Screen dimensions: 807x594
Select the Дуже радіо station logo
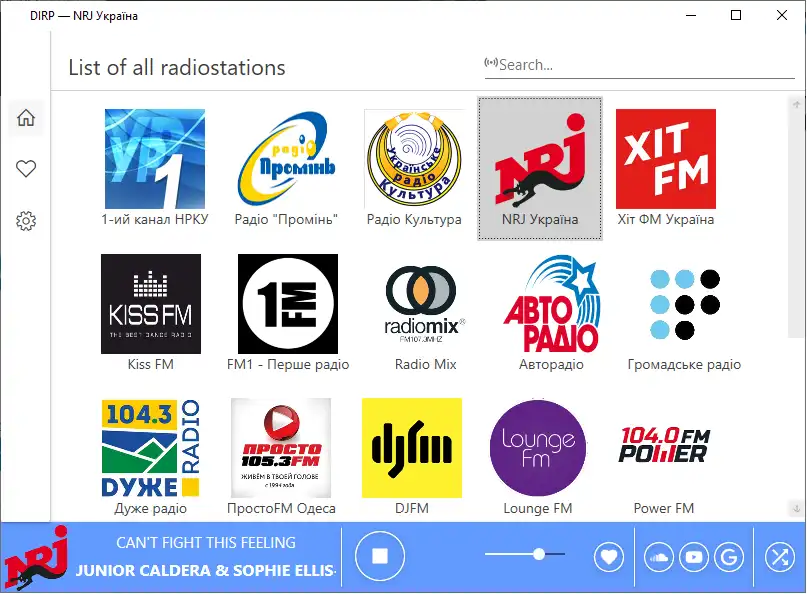pyautogui.click(x=150, y=448)
